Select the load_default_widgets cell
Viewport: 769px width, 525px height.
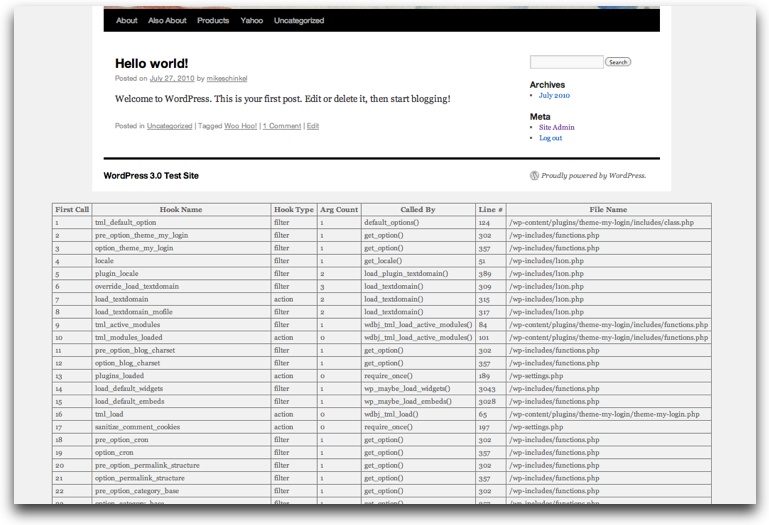(181, 388)
